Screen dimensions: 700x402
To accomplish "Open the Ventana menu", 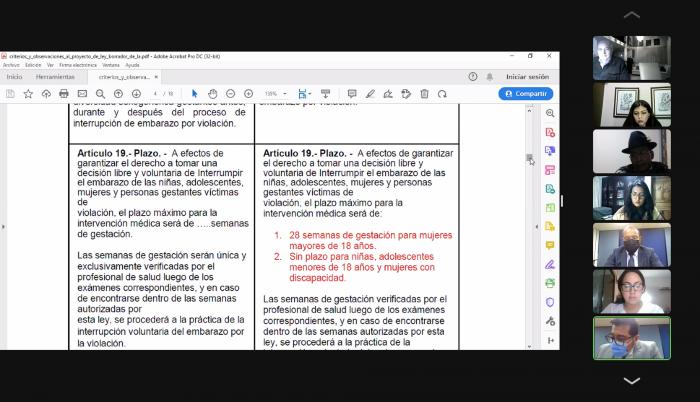I will point(111,65).
